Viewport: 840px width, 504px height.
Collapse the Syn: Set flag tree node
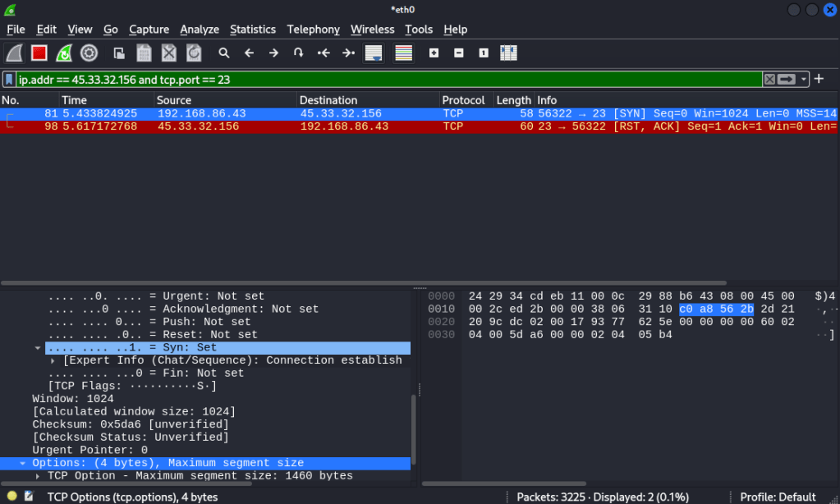tap(38, 348)
